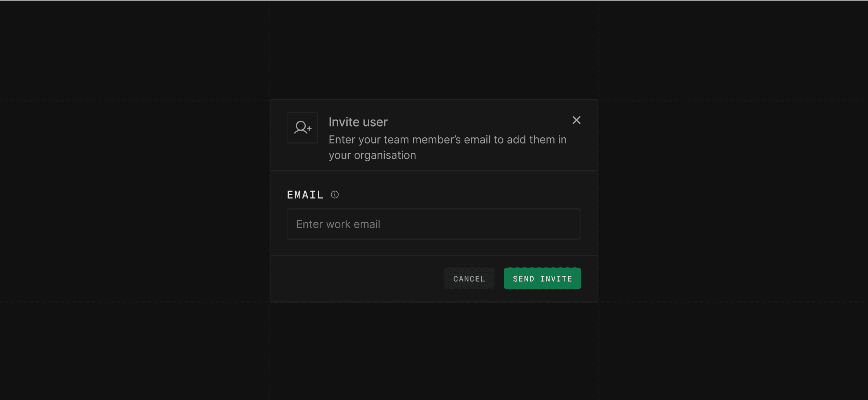Abort the invitation with the CANCEL button
Screen dimensions: 868x400
coord(469,279)
